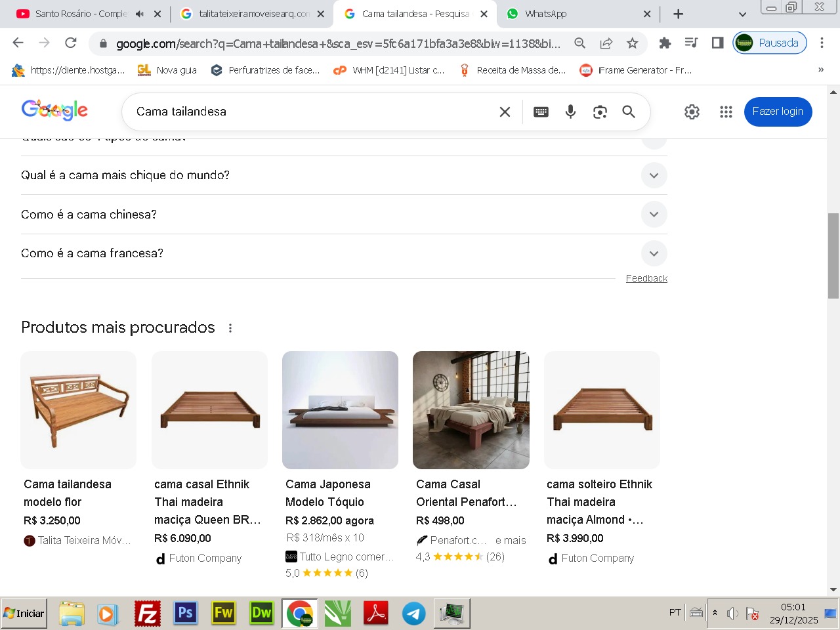Clear the search box with X icon

505,112
